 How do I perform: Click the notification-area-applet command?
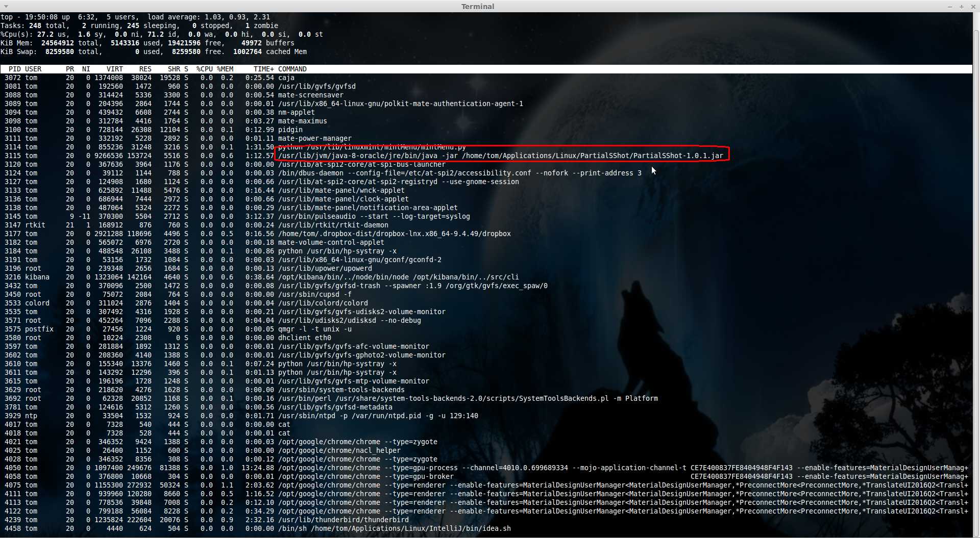coord(367,208)
